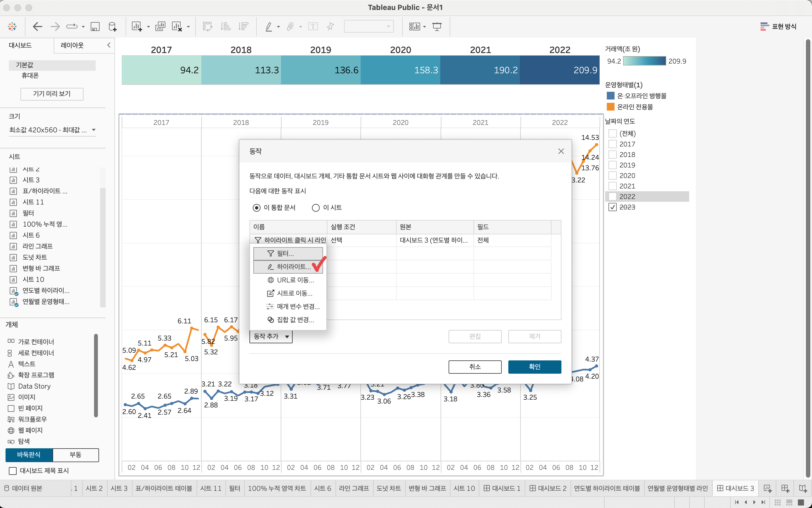Click the '확인' button in dialog
This screenshot has height=508, width=812.
(534, 366)
